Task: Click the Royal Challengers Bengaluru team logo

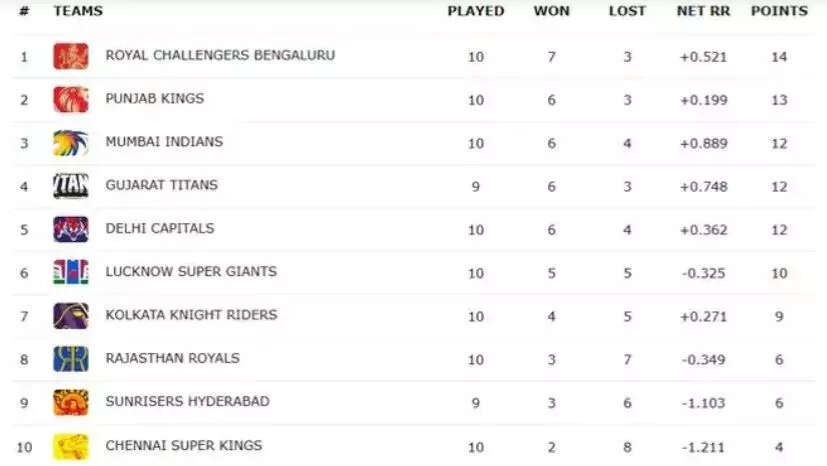Action: click(x=71, y=56)
